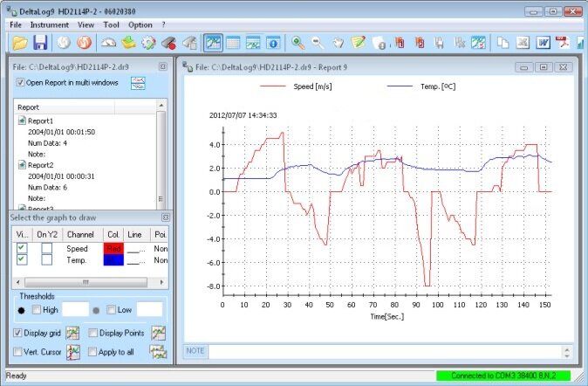This screenshot has height=386, width=588.
Task: Click the Channel column header
Action: coord(83,234)
